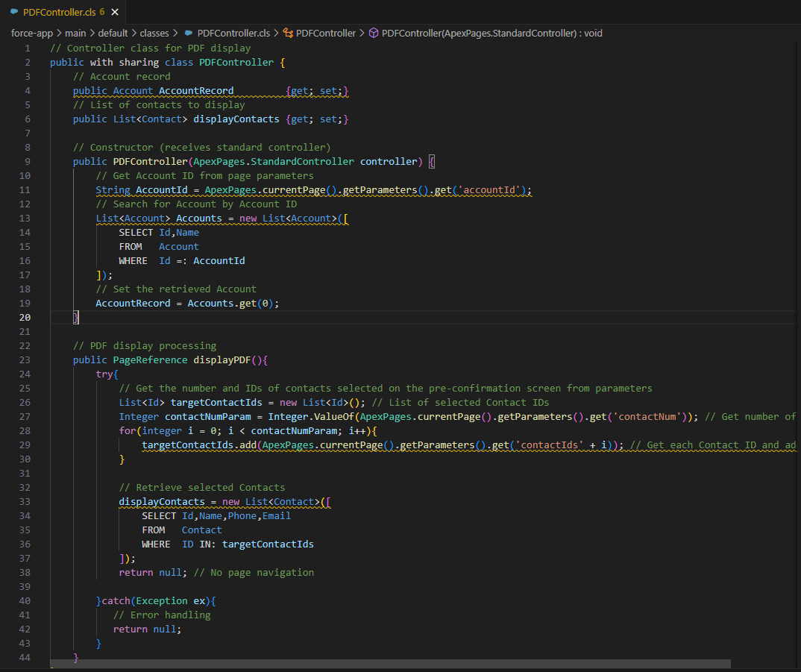Close the PDFController.cls editor tab
Image resolution: width=801 pixels, height=672 pixels.
click(114, 13)
